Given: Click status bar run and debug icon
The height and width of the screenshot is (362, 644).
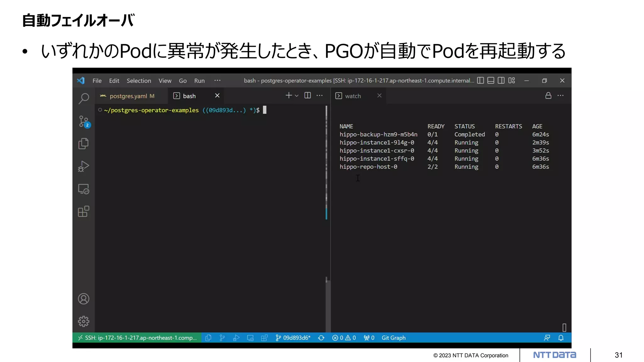Looking at the screenshot, I should pos(236,338).
